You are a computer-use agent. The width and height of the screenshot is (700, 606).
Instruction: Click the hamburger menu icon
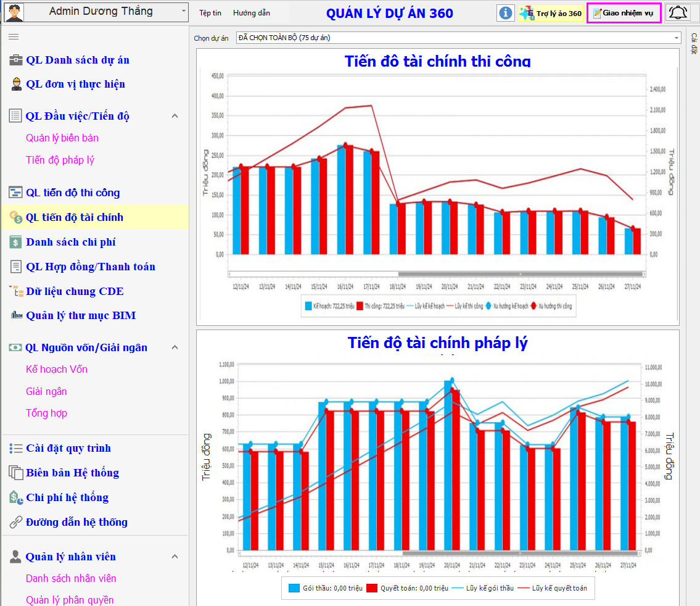[14, 37]
